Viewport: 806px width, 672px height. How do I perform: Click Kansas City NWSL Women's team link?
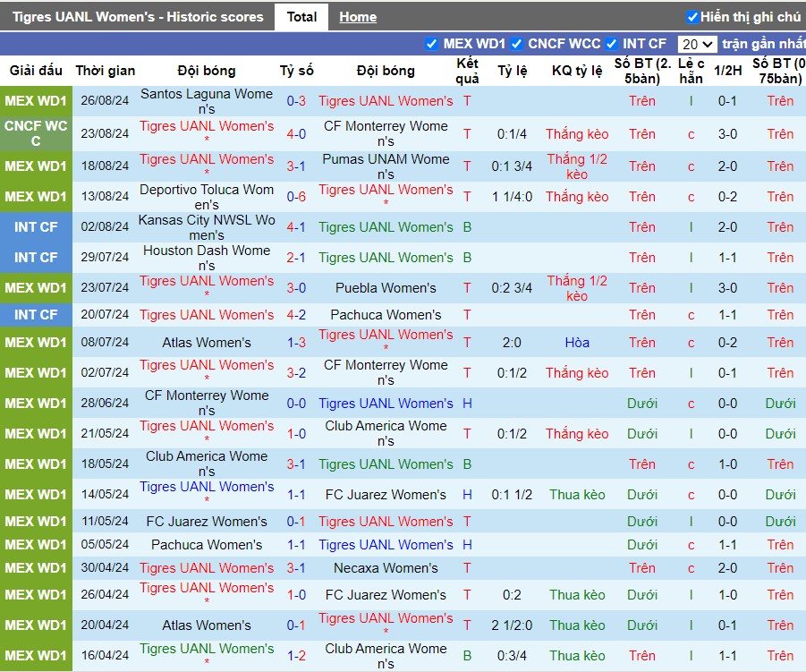click(207, 227)
